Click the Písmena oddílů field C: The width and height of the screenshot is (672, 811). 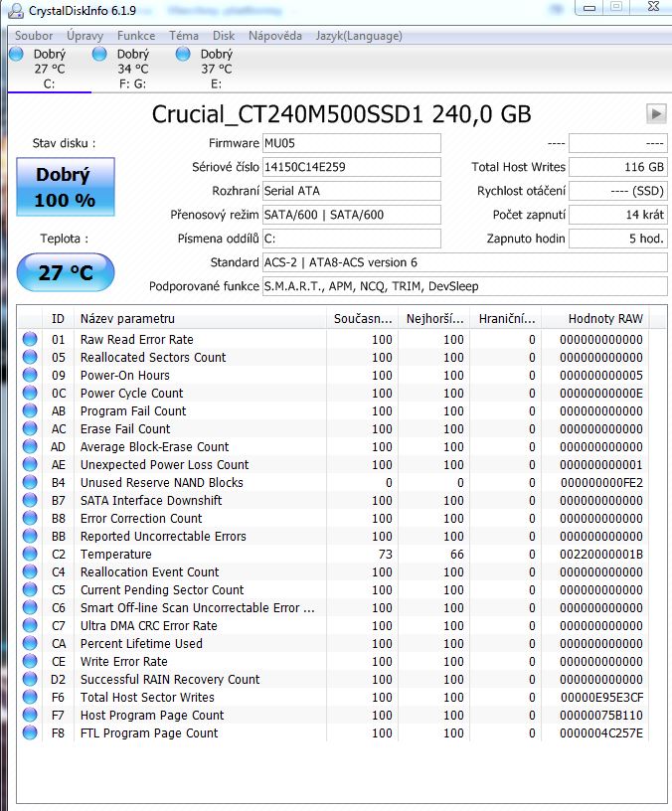pyautogui.click(x=352, y=239)
